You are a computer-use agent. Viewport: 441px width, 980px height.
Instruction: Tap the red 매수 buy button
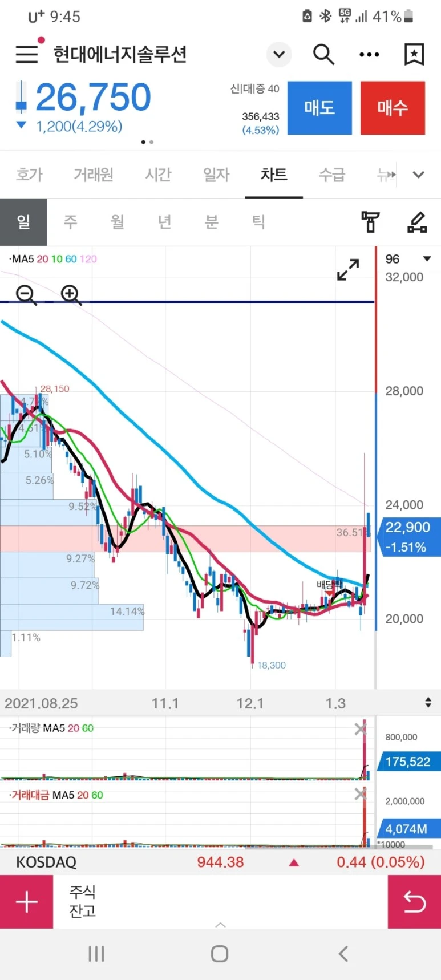pos(393,108)
